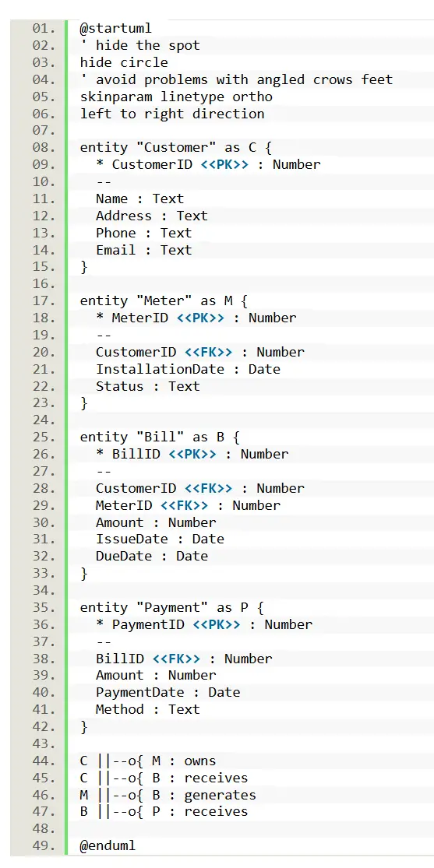
Task: Click '* MeterID <<PK>> : Number' line
Action: point(196,318)
